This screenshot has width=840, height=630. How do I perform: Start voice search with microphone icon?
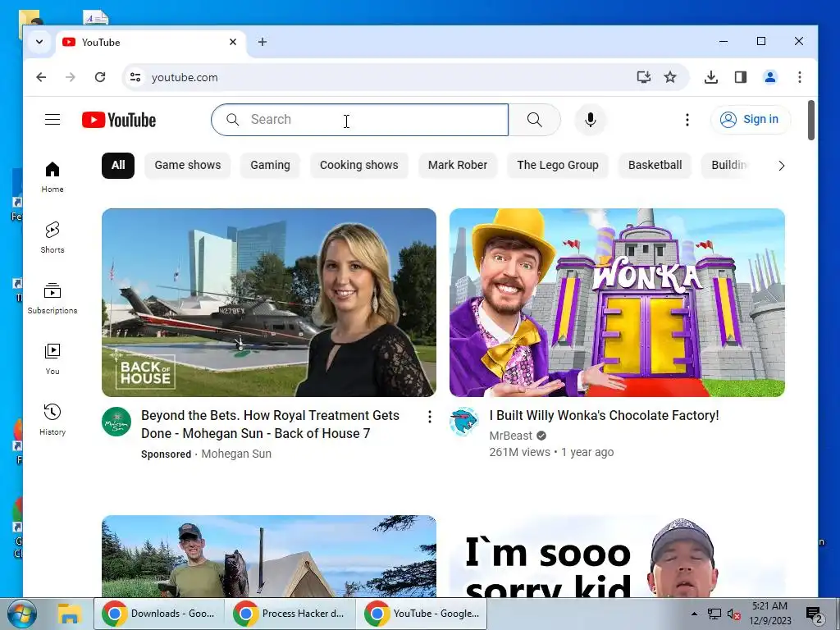click(591, 120)
